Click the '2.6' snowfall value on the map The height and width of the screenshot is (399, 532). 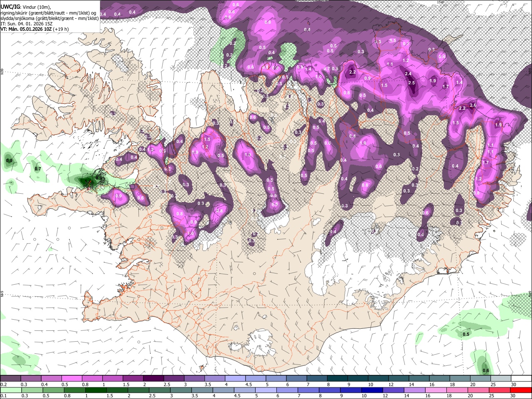473,105
